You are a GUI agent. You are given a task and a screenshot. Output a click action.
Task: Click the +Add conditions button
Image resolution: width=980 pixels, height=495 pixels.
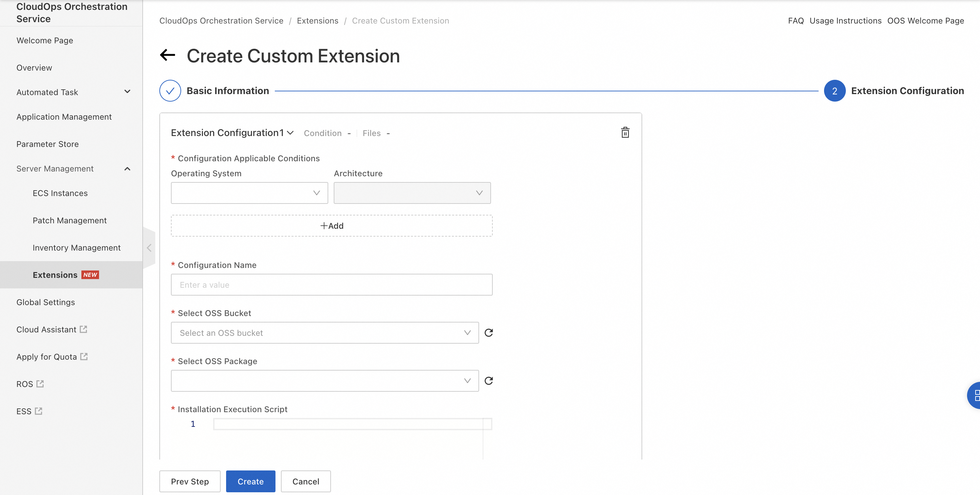coord(331,226)
